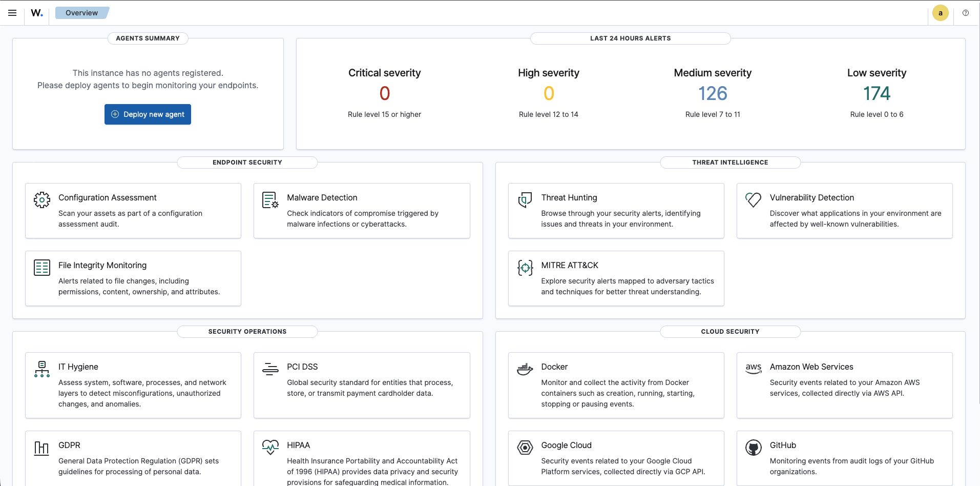Viewport: 980px width, 486px height.
Task: Click the text 'Rule level 15 or higher'
Action: point(385,114)
